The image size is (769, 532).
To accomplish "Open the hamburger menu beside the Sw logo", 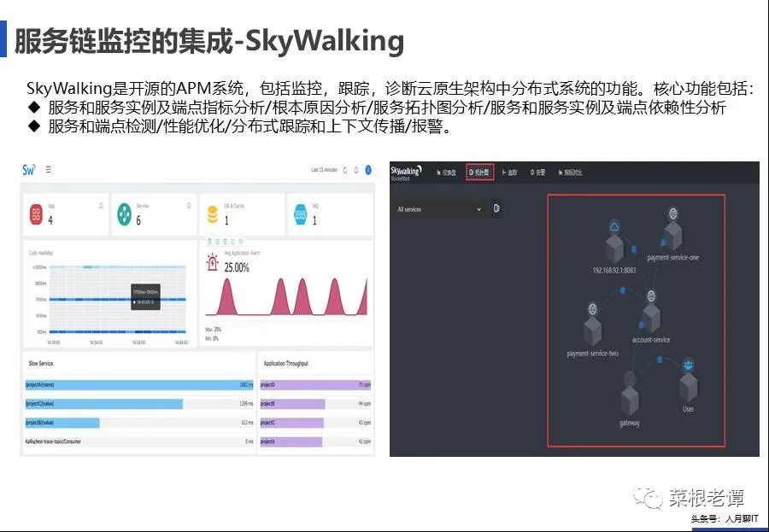I will coord(49,169).
